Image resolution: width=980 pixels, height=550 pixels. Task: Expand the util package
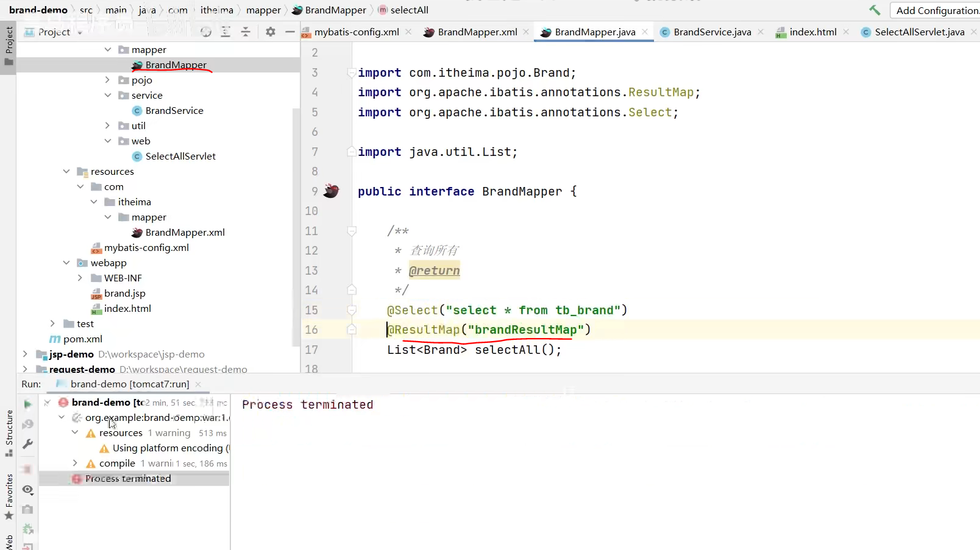(108, 125)
